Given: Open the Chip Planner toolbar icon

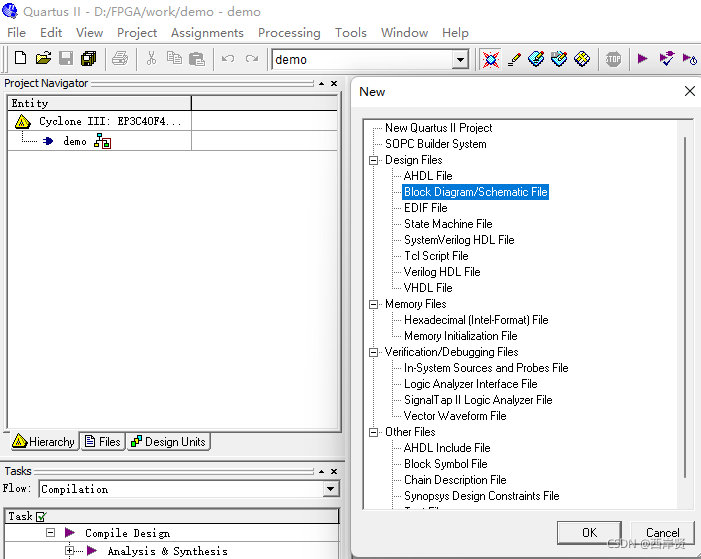Looking at the screenshot, I should click(559, 59).
